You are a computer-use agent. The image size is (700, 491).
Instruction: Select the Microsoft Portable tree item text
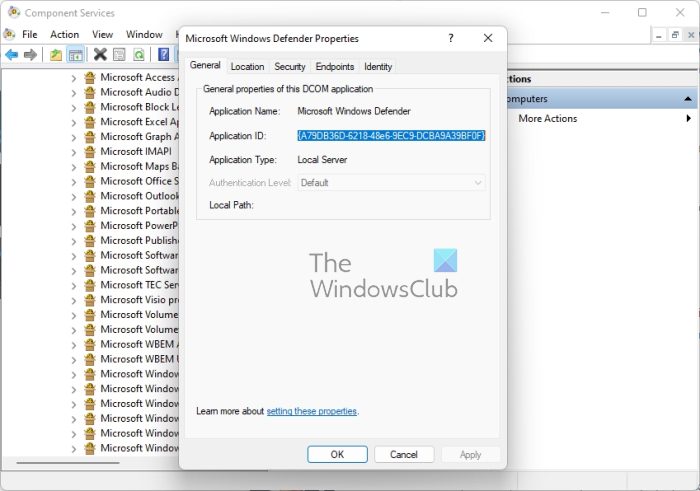click(x=139, y=211)
